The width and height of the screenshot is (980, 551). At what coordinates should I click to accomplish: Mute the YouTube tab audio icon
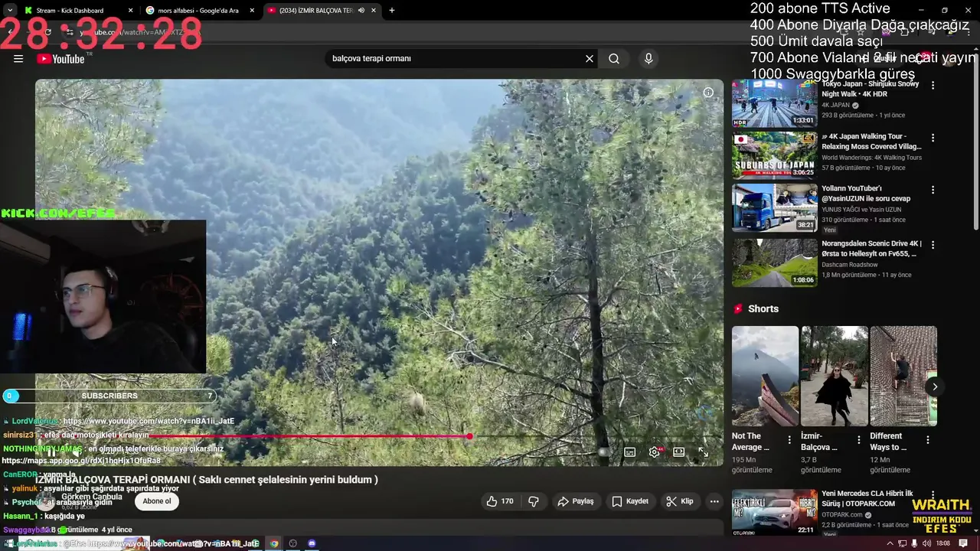[361, 11]
